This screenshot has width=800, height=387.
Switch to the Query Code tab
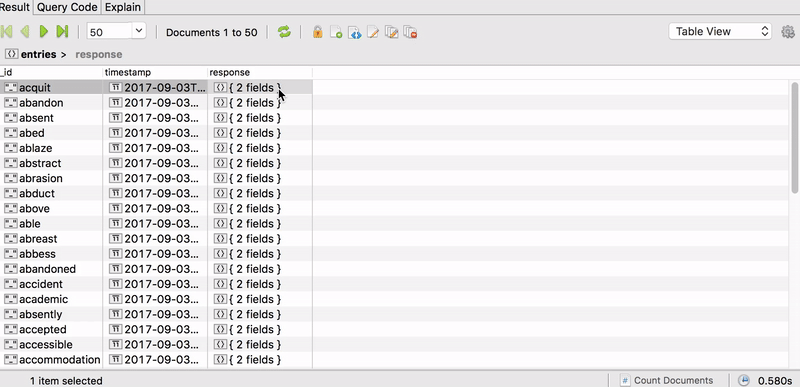click(67, 7)
